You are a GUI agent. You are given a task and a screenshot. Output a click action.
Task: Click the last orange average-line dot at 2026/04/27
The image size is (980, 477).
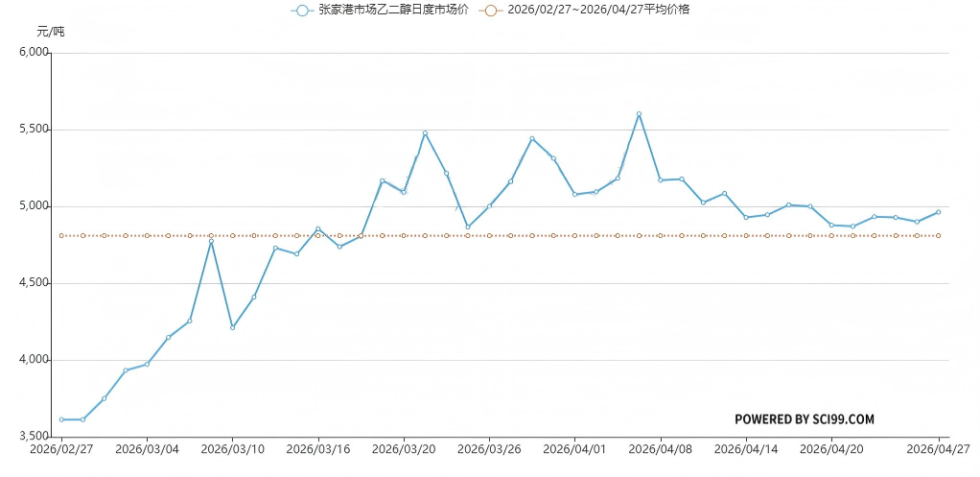pyautogui.click(x=938, y=235)
